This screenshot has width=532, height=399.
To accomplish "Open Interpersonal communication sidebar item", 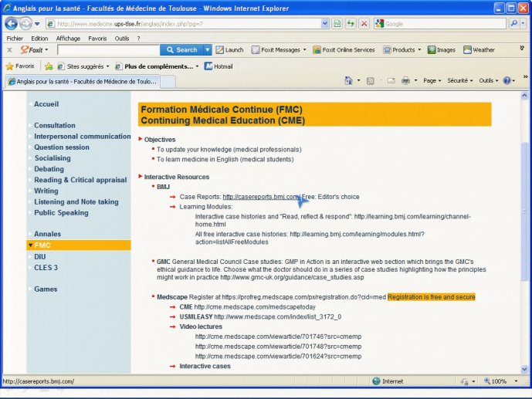I will 83,137.
